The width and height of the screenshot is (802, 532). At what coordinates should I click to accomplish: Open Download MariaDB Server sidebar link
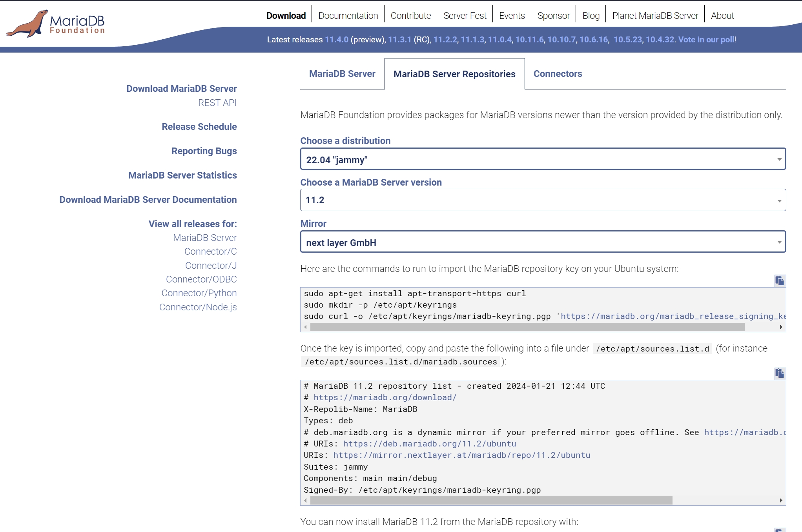tap(182, 89)
